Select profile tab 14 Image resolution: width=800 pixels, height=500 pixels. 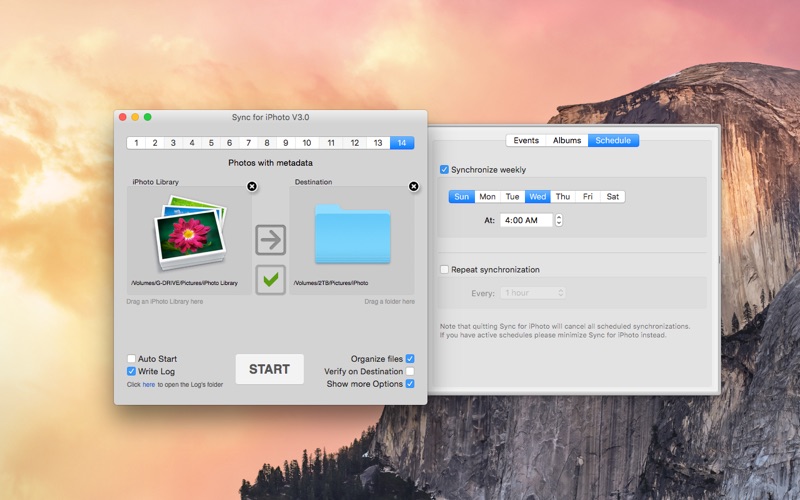[402, 143]
